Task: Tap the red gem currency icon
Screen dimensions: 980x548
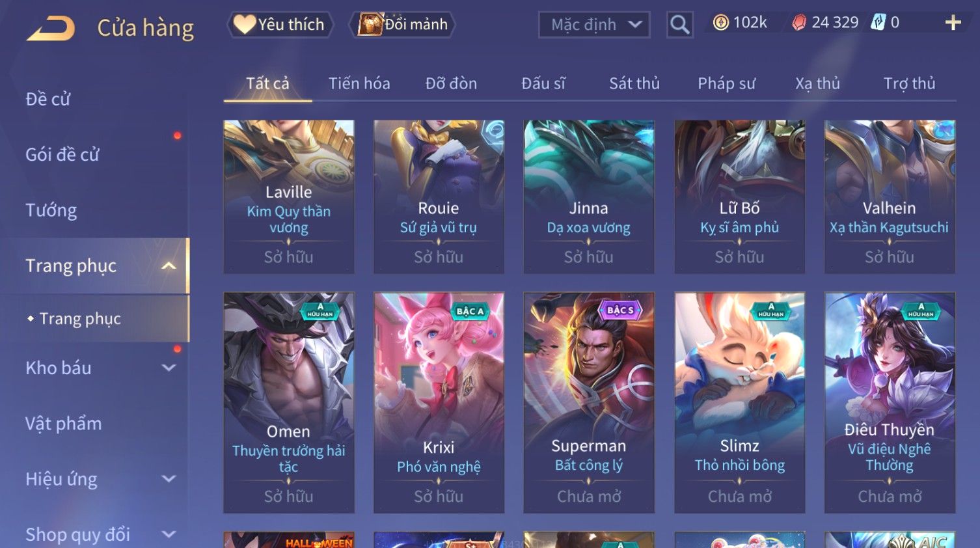Action: pos(799,23)
